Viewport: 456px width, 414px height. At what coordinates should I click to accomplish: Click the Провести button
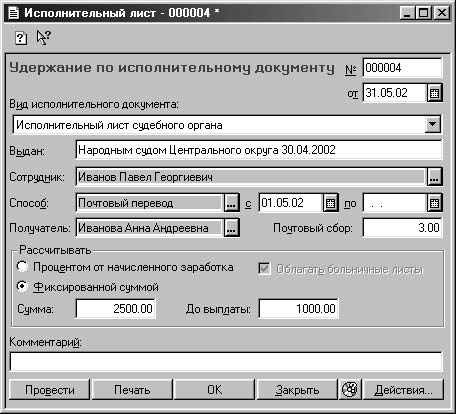point(50,389)
